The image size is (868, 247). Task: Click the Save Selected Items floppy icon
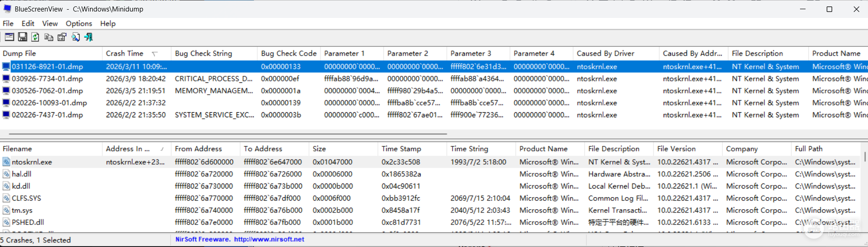point(23,37)
